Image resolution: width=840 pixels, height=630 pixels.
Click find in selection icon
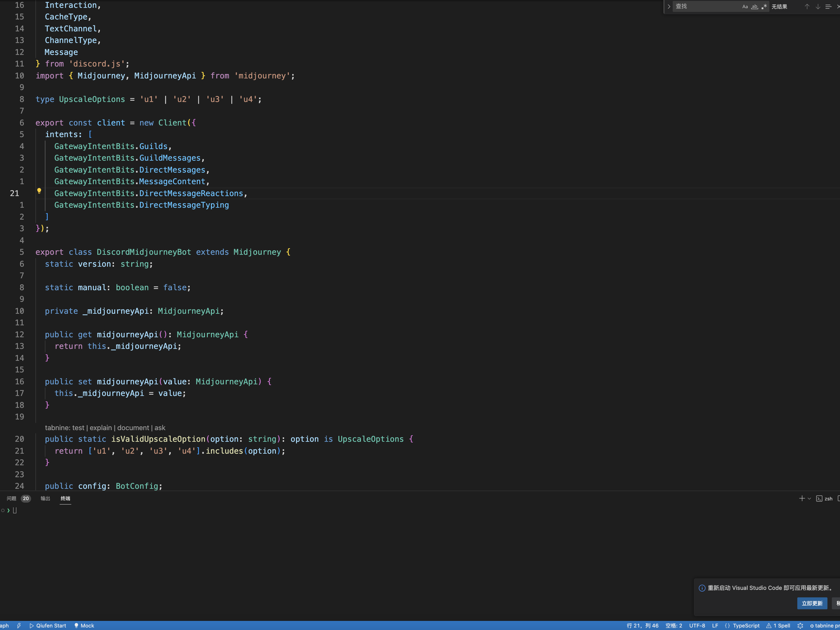click(828, 7)
